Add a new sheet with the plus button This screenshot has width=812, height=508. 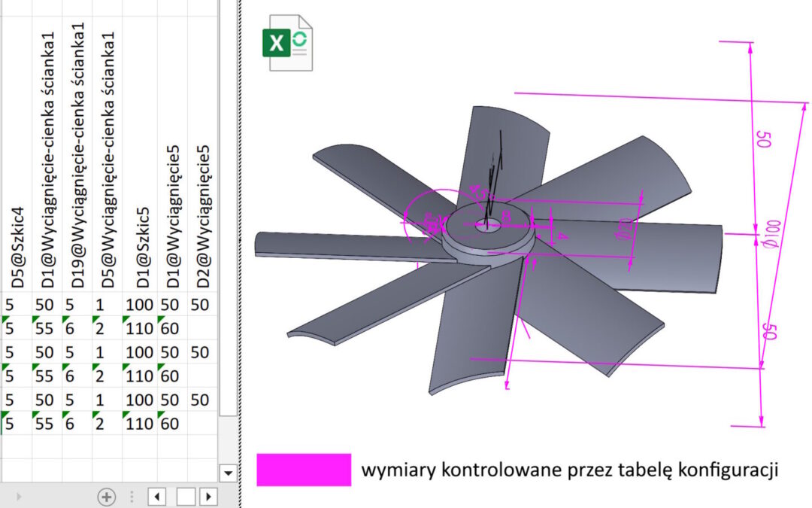point(107,497)
